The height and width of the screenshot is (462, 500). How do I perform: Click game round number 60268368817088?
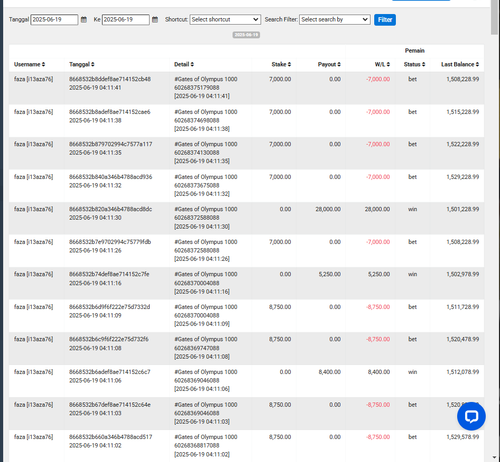pos(197,446)
